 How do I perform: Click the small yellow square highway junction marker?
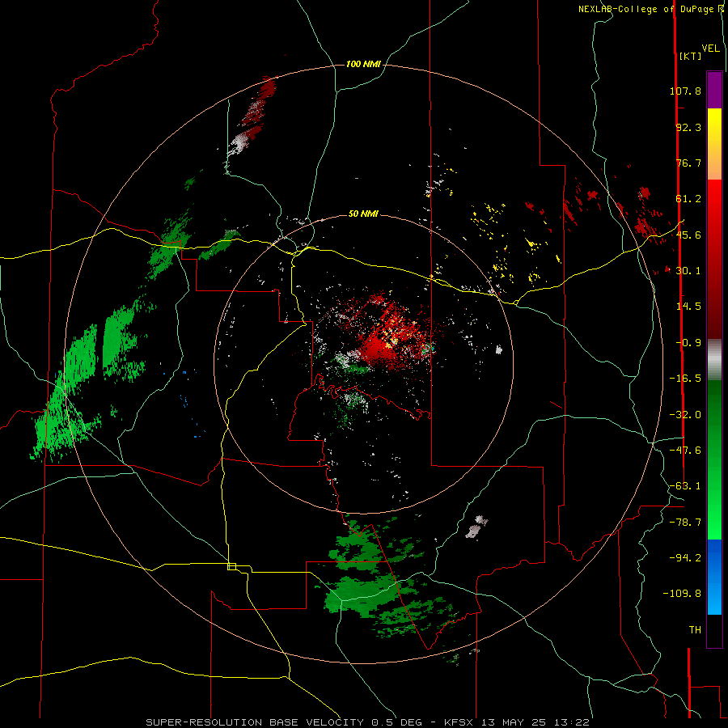pyautogui.click(x=231, y=566)
